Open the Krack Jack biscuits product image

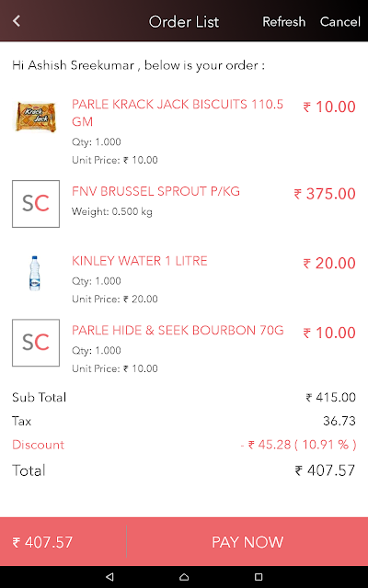tap(36, 117)
